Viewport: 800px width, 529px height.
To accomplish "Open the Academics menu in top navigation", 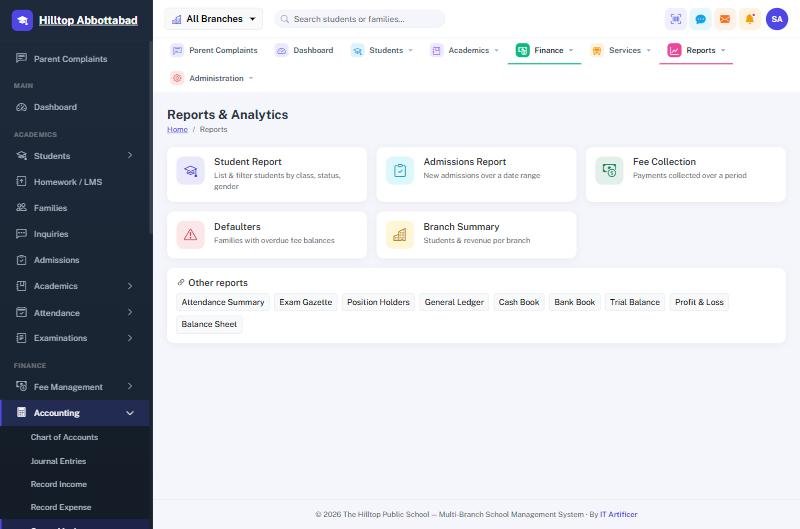I will 464,50.
